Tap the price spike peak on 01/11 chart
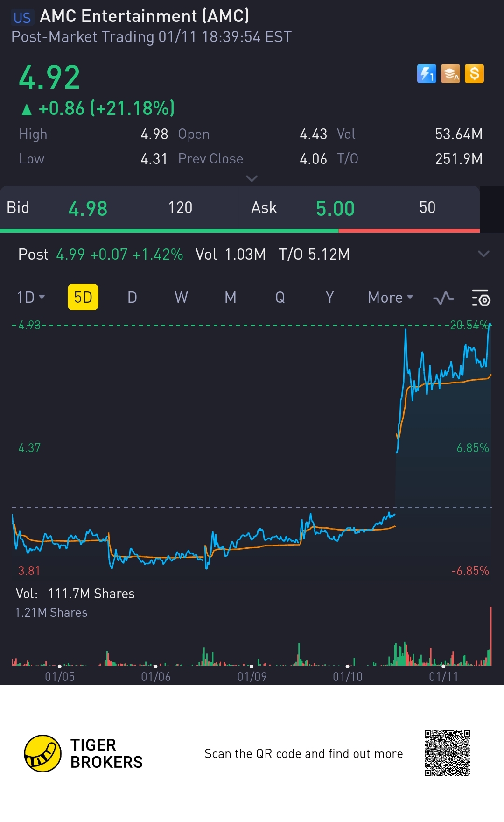The height and width of the screenshot is (822, 504). [406, 330]
